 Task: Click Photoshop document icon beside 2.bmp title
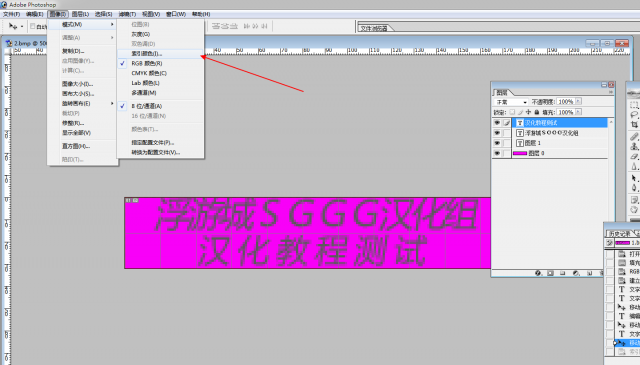pyautogui.click(x=9, y=43)
